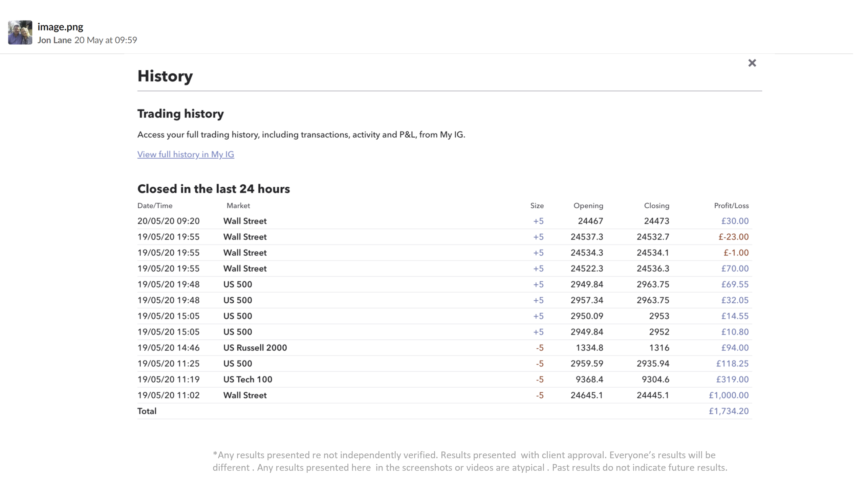Select opening price 24645.1
The width and height of the screenshot is (868, 487).
587,395
